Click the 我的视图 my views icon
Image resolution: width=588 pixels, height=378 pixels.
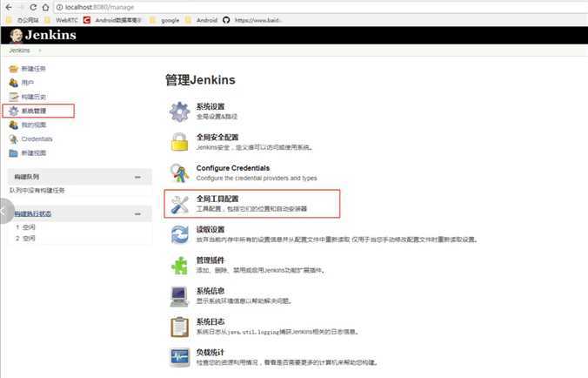click(14, 125)
